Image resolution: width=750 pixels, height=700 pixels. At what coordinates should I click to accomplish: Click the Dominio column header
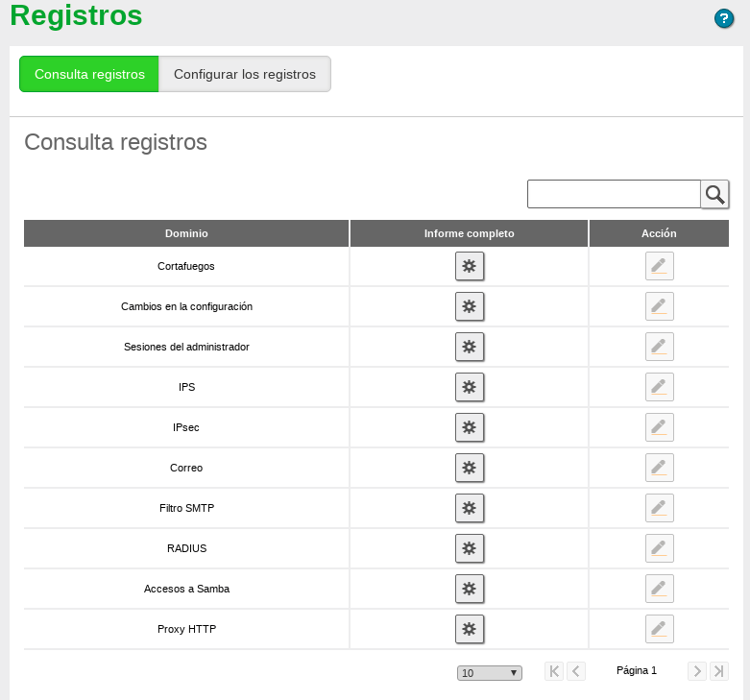tap(186, 233)
